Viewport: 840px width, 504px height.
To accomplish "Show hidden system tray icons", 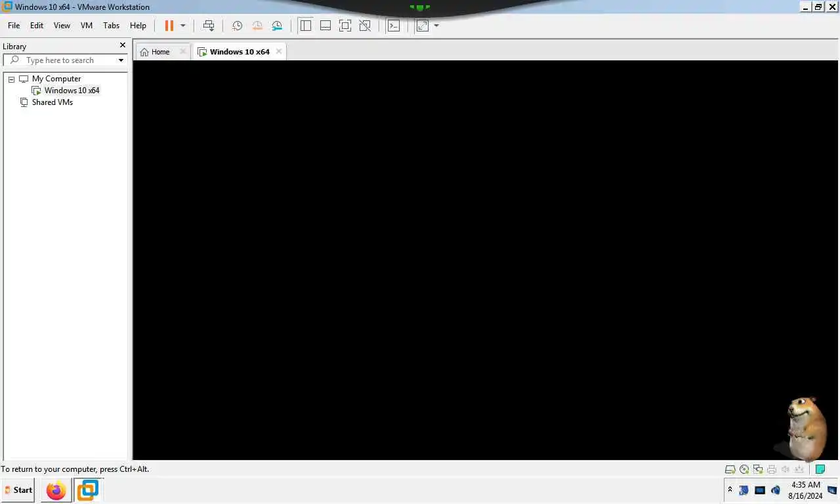I will pos(730,490).
